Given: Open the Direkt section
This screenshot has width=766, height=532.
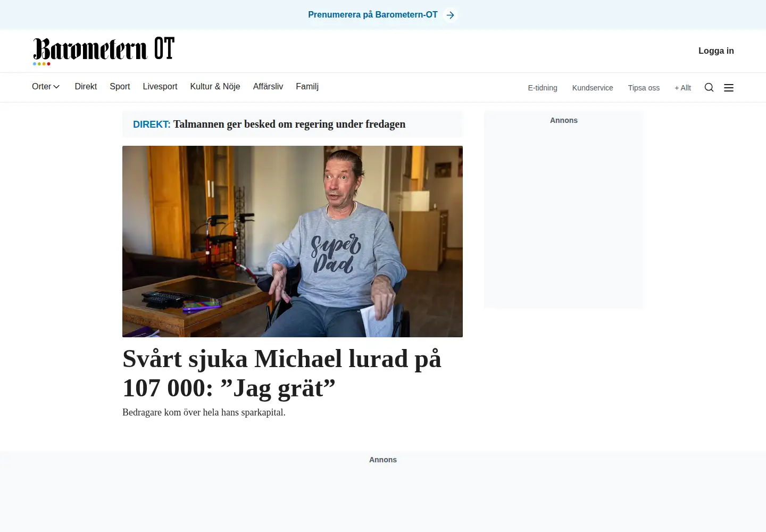Looking at the screenshot, I should pos(86,87).
